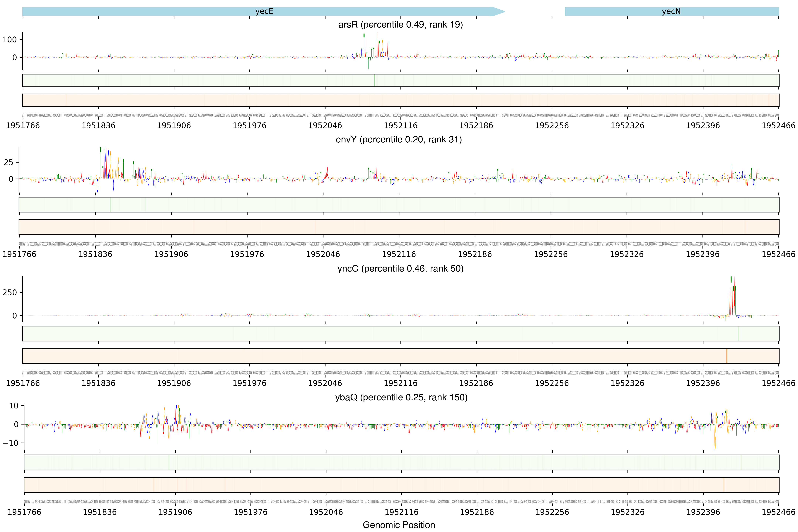
Task: Click the arsR panel title
Action: (x=400, y=24)
